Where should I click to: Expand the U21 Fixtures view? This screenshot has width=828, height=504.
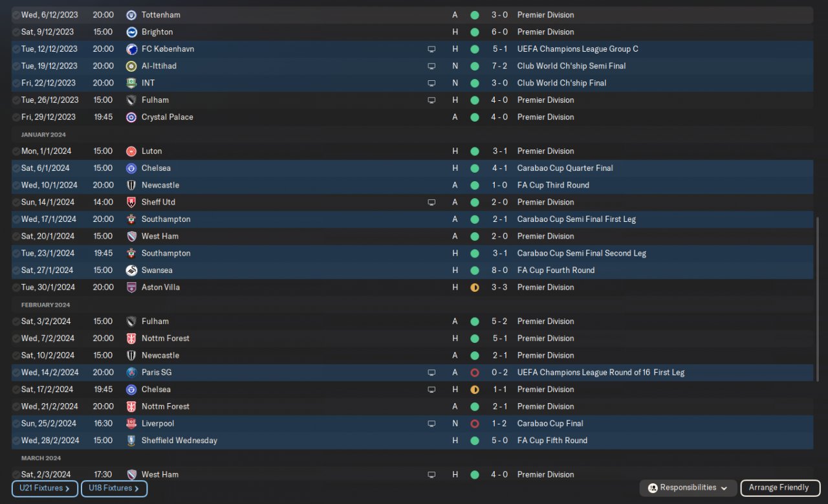[45, 488]
